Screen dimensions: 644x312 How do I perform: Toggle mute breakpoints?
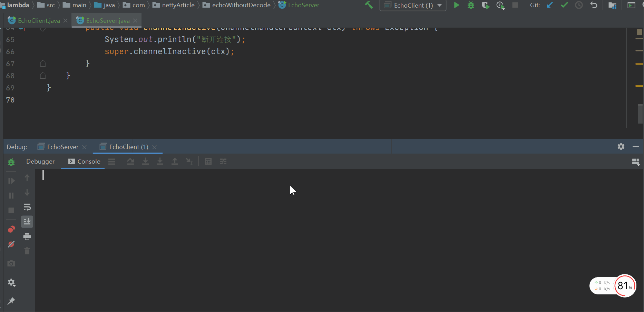coord(11,244)
